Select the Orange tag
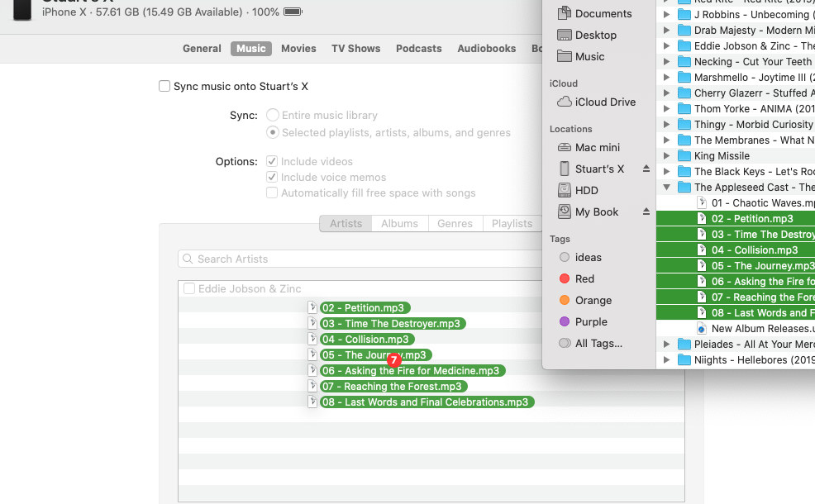This screenshot has height=504, width=815. tap(585, 300)
